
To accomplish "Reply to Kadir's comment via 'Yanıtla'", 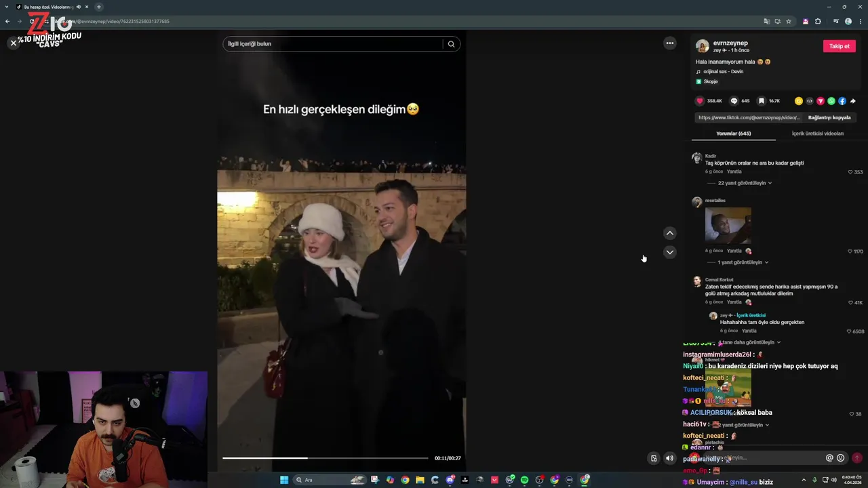I will pyautogui.click(x=734, y=171).
